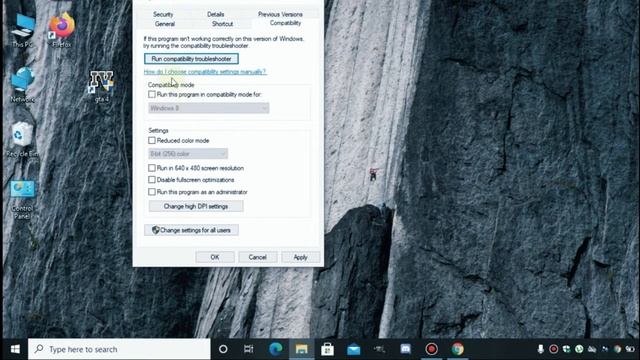
Task: Click the Type here to search box
Action: (x=119, y=349)
